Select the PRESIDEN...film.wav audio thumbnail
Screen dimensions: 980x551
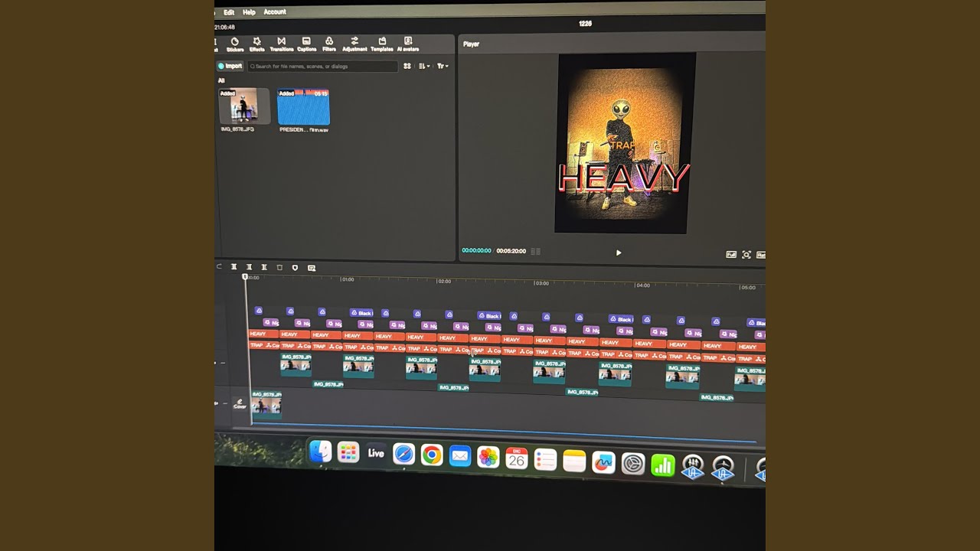(303, 107)
